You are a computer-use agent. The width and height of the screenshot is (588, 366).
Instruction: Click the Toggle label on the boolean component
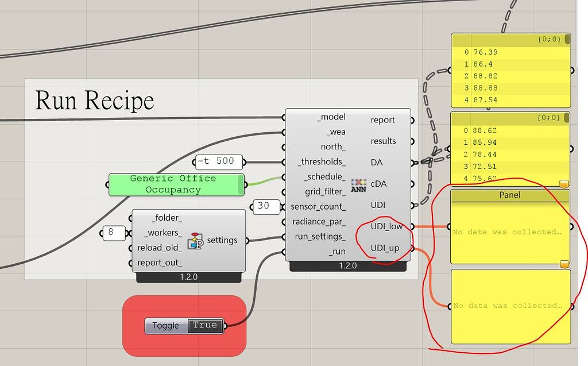(167, 325)
